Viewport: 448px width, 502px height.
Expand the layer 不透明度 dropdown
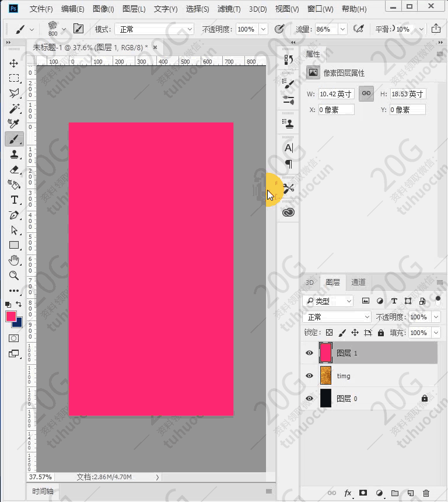[436, 317]
